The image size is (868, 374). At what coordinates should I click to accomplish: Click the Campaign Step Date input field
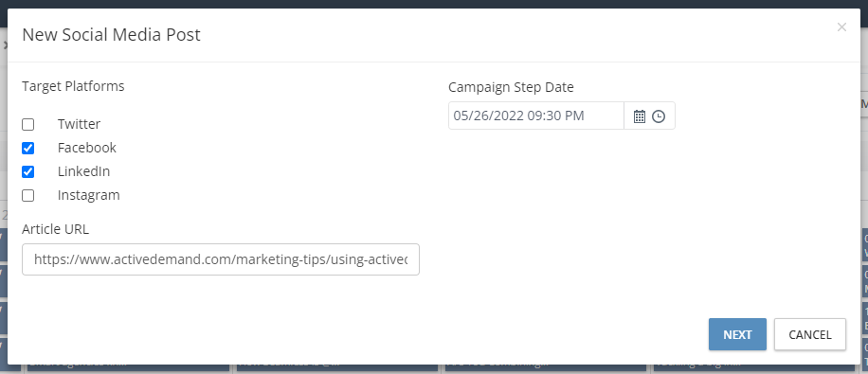click(x=535, y=116)
